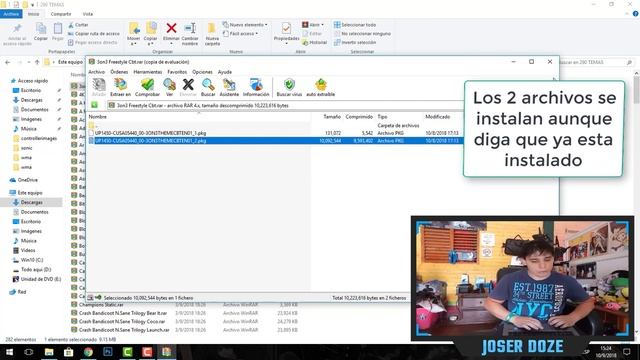
Task: Open Órdenes menu in WinRAR
Action: (119, 72)
